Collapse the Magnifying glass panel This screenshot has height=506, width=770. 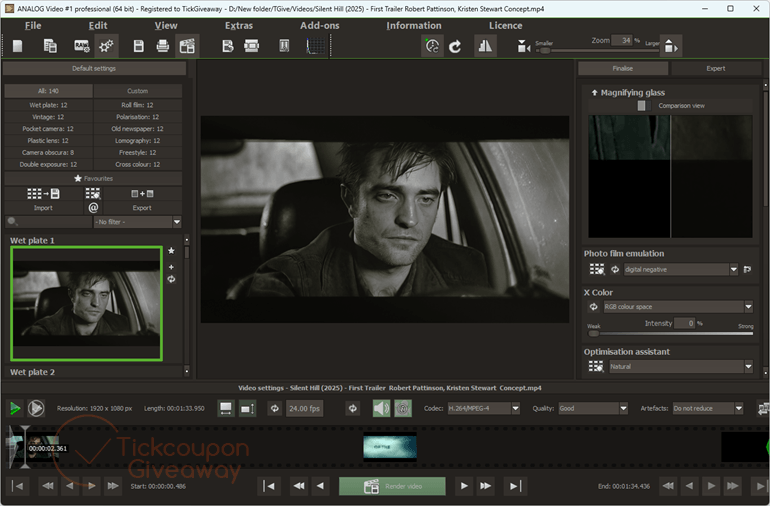coord(594,92)
